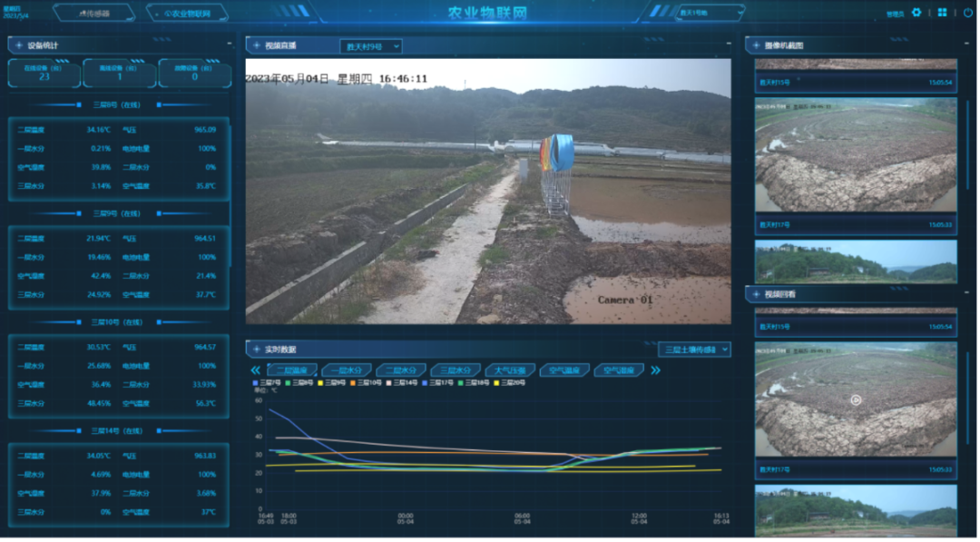
Task: Select the 三层9号 (在线) device header
Action: click(x=117, y=213)
